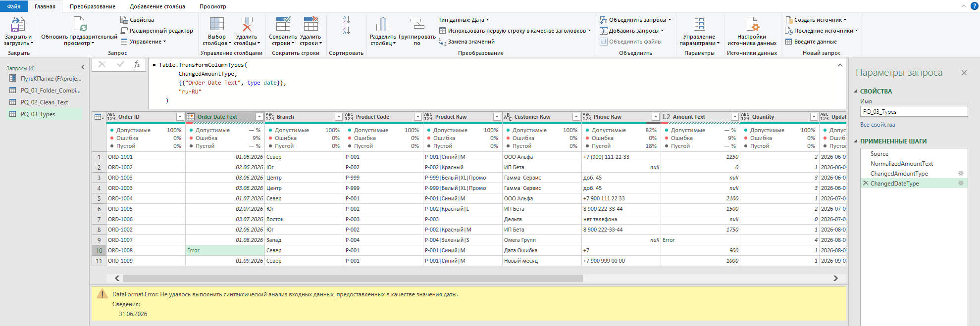Open Help question mark icon

tap(974, 6)
